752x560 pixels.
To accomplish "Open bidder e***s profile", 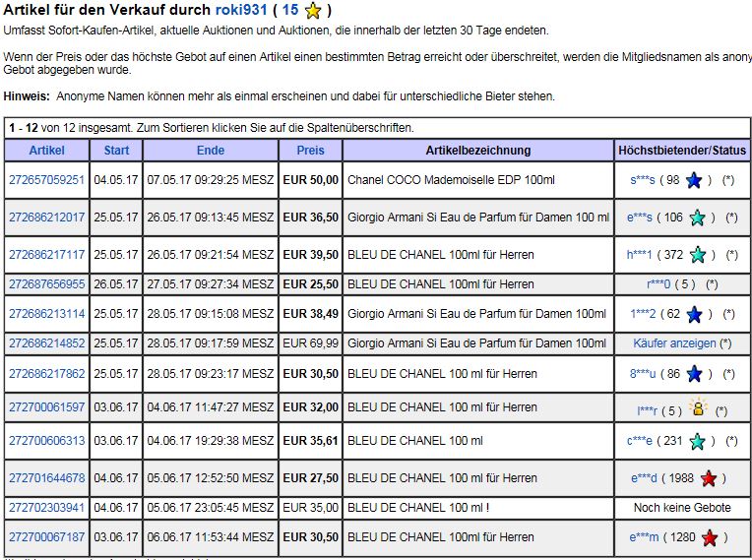I will click(639, 218).
